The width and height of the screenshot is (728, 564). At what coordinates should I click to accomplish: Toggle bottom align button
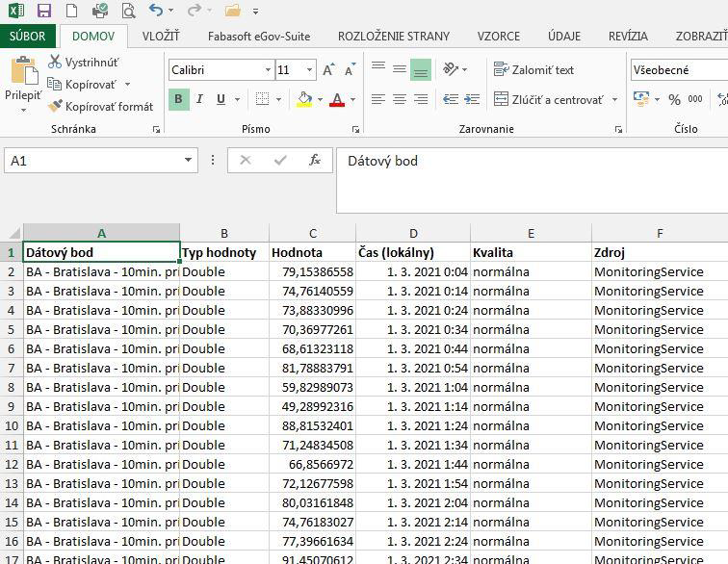(421, 69)
